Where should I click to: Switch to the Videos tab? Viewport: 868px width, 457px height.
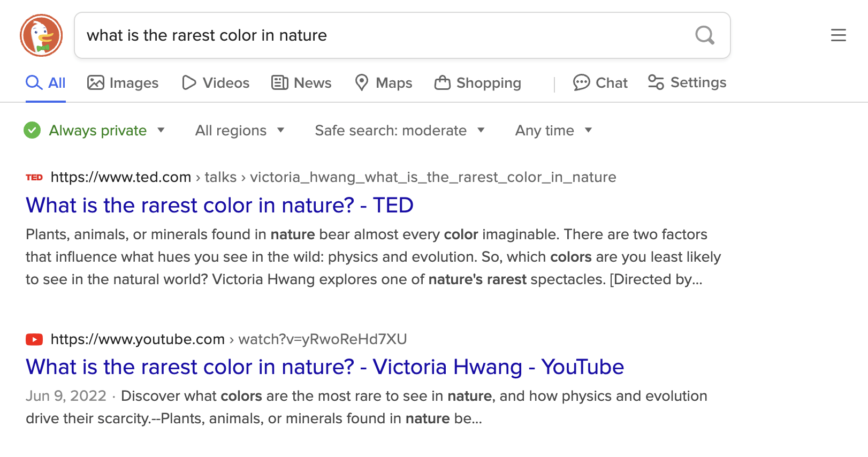(216, 83)
